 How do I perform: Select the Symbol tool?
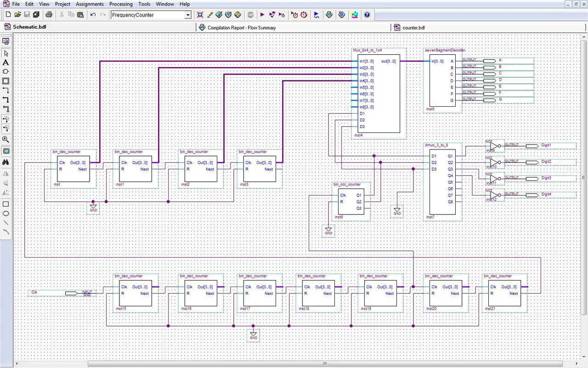click(x=6, y=72)
